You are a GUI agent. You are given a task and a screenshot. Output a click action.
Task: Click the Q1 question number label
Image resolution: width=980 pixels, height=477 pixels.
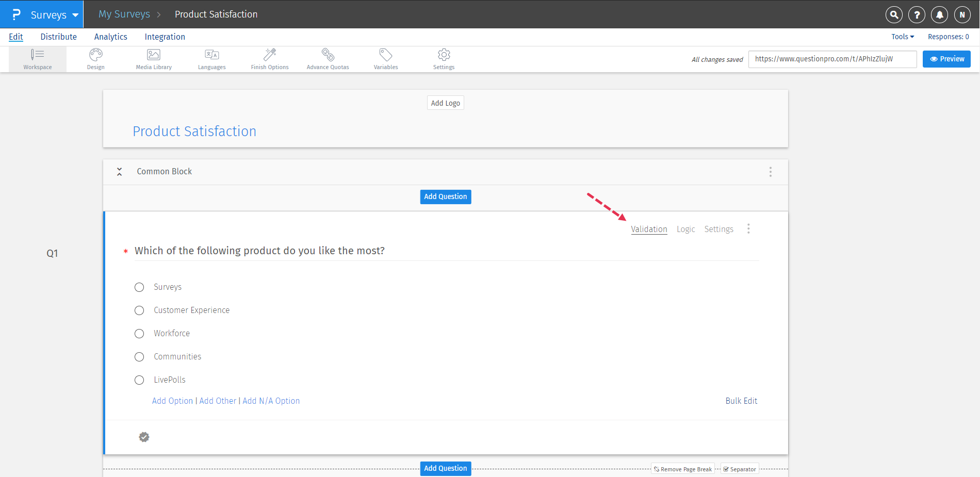click(x=52, y=253)
